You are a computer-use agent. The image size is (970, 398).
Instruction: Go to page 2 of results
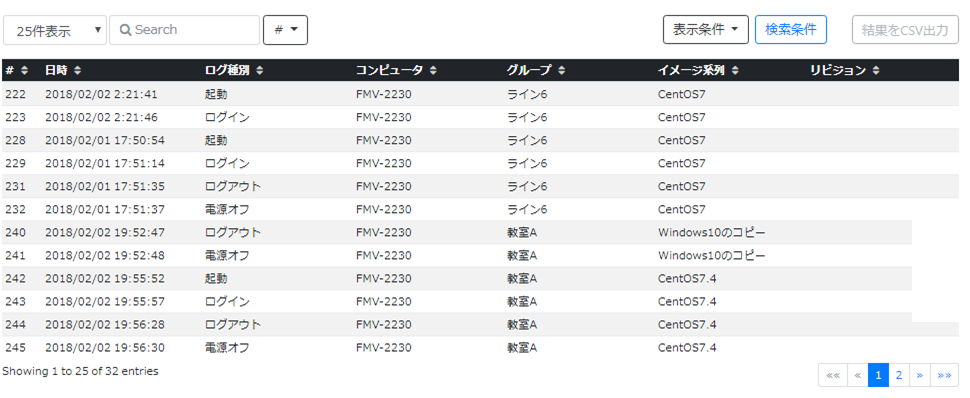click(x=899, y=375)
